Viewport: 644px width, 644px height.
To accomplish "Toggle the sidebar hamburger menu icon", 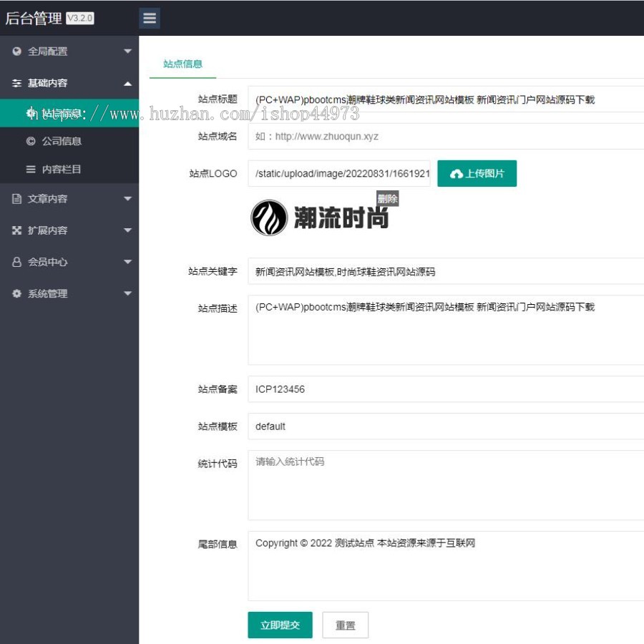I will [x=149, y=18].
